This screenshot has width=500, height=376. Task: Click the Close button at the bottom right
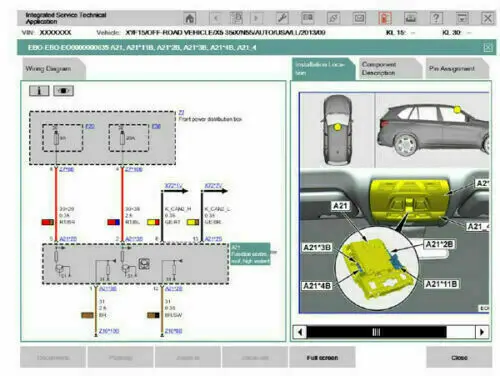click(x=459, y=358)
